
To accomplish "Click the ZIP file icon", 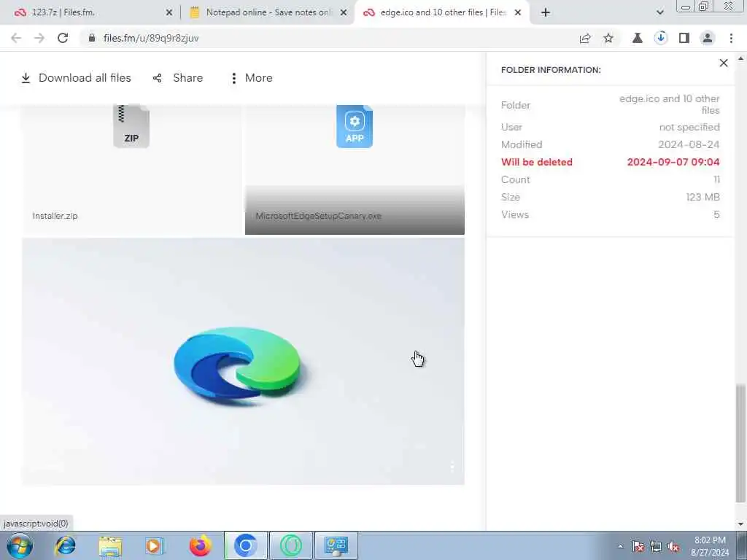I will [131, 126].
